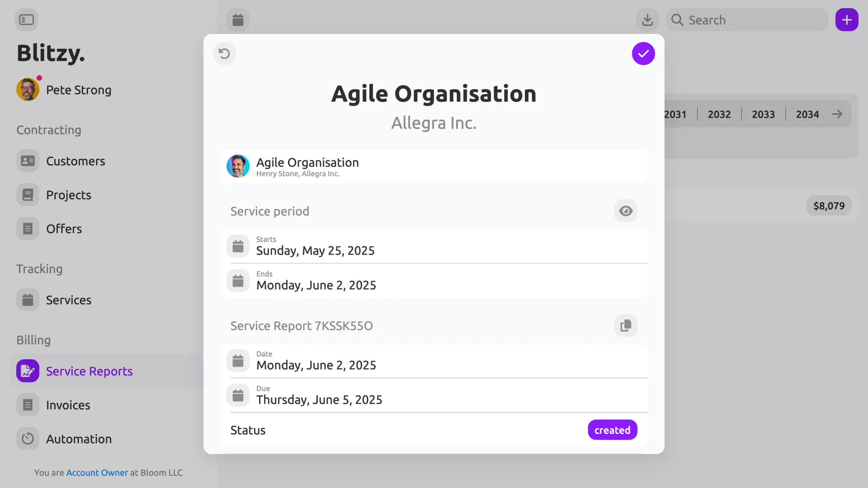
Task: Open the Starts date picker
Action: 434,246
